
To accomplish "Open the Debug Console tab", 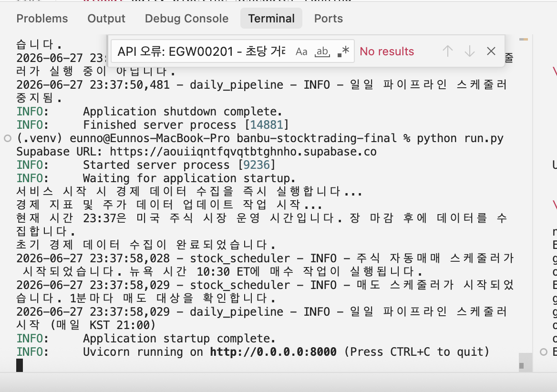I will pyautogui.click(x=186, y=19).
